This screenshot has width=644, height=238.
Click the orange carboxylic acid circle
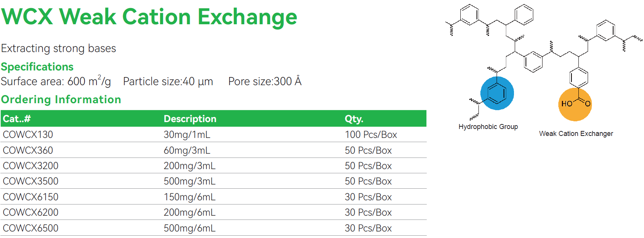click(x=575, y=104)
